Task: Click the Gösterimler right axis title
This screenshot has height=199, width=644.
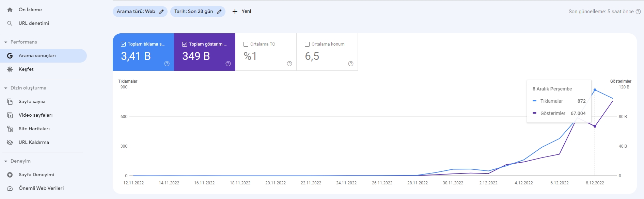Action: point(621,81)
